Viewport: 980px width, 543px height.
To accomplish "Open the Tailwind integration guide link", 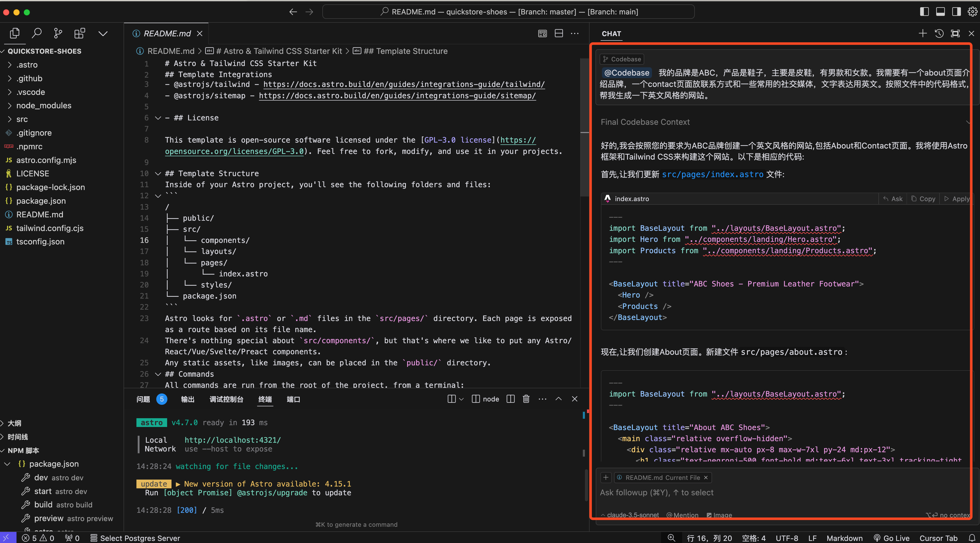I will coord(404,84).
